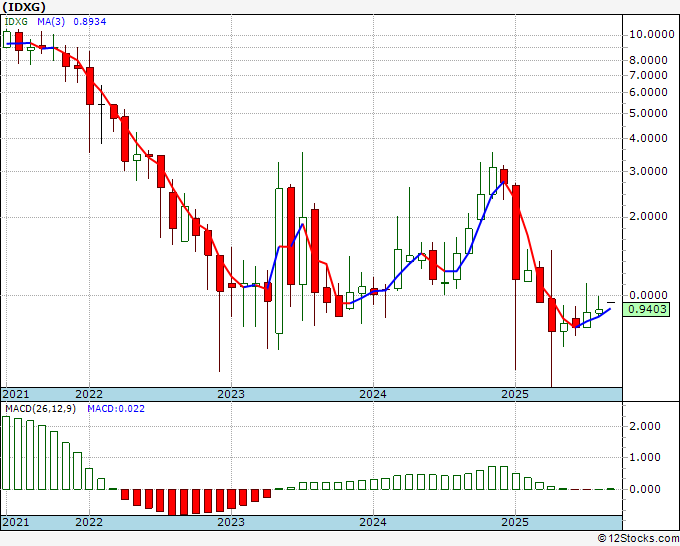This screenshot has width=680, height=546.
Task: Click 2024 on the price chart timeline
Action: point(373,394)
